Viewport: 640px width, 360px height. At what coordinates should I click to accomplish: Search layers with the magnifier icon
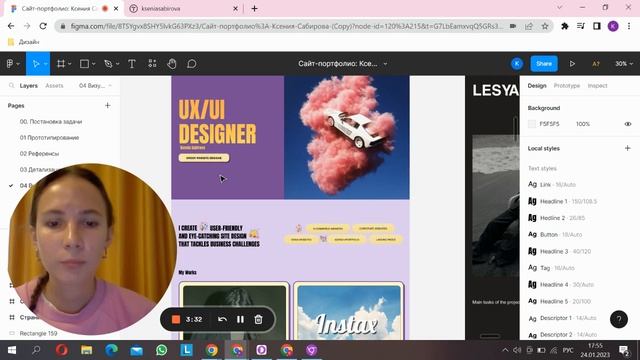tap(11, 86)
